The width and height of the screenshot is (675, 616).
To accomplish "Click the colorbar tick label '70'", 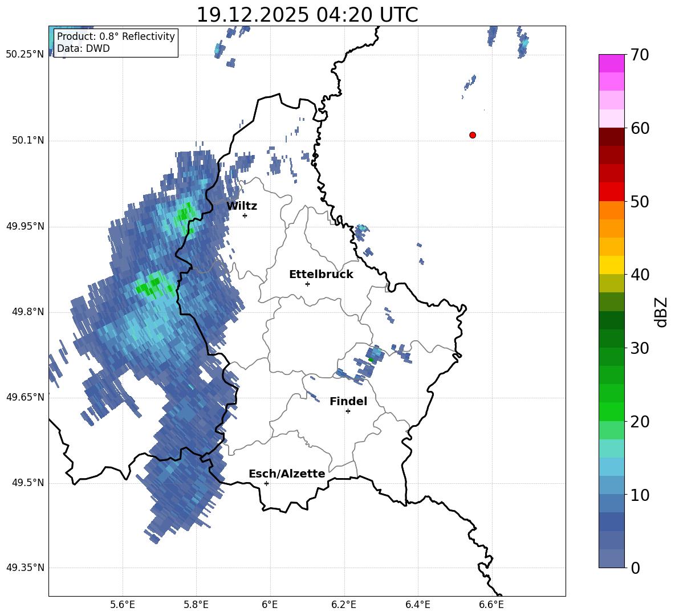I will click(640, 55).
